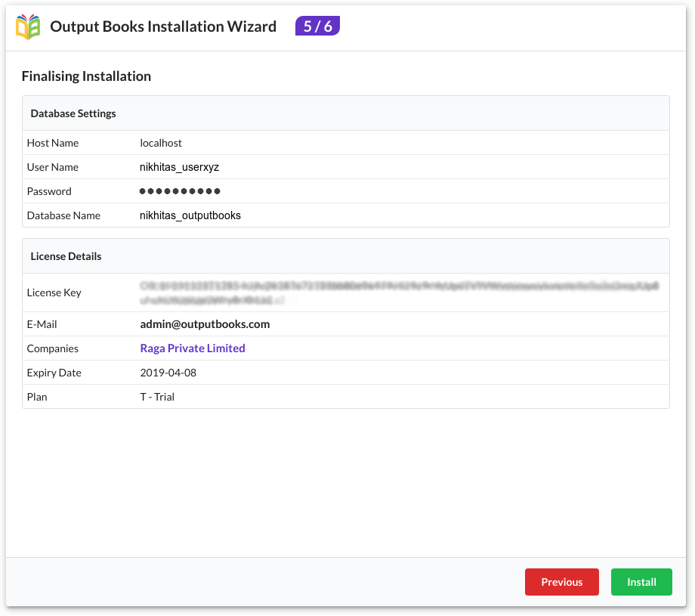Click the Companies label
This screenshot has height=616, width=695.
coord(53,348)
